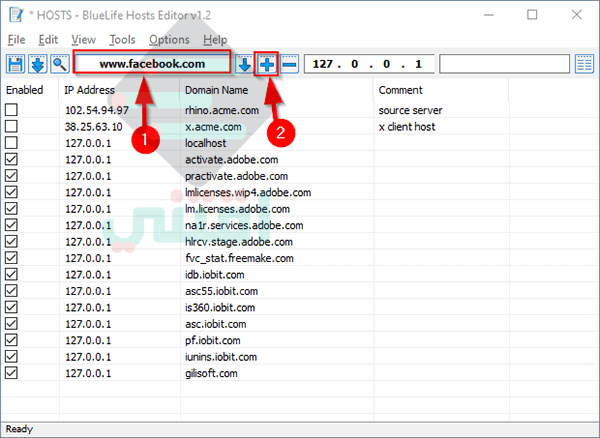Click the blue down-arrow beside the domain field
600x438 pixels.
point(245,64)
